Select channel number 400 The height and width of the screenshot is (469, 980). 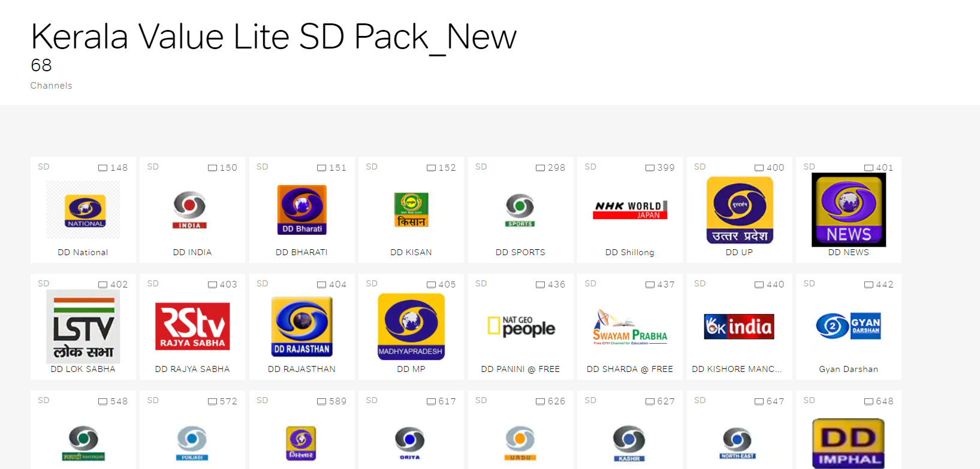pos(775,168)
